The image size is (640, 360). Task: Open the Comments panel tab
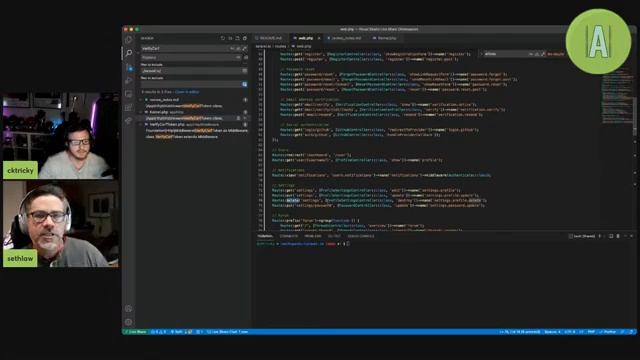pyautogui.click(x=289, y=236)
